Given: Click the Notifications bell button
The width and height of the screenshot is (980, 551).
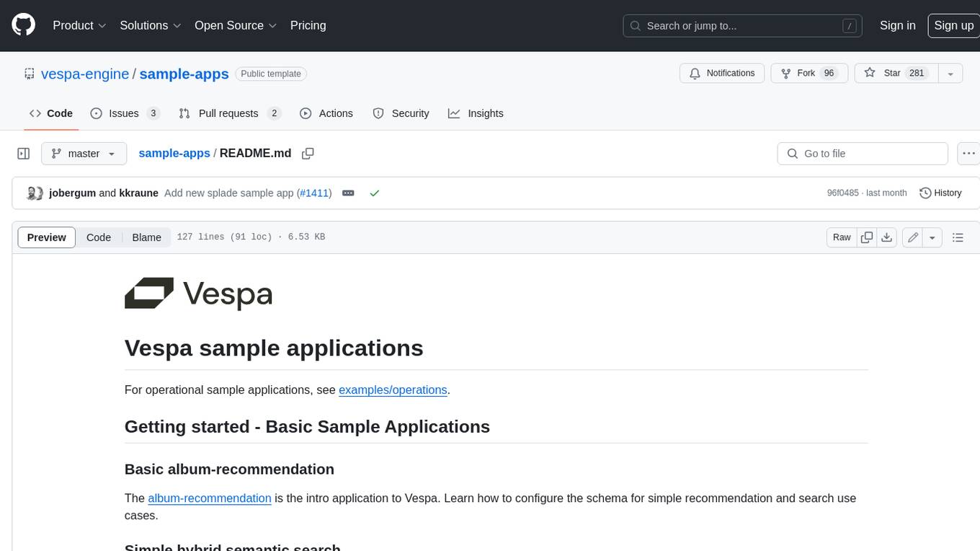Looking at the screenshot, I should 722,73.
